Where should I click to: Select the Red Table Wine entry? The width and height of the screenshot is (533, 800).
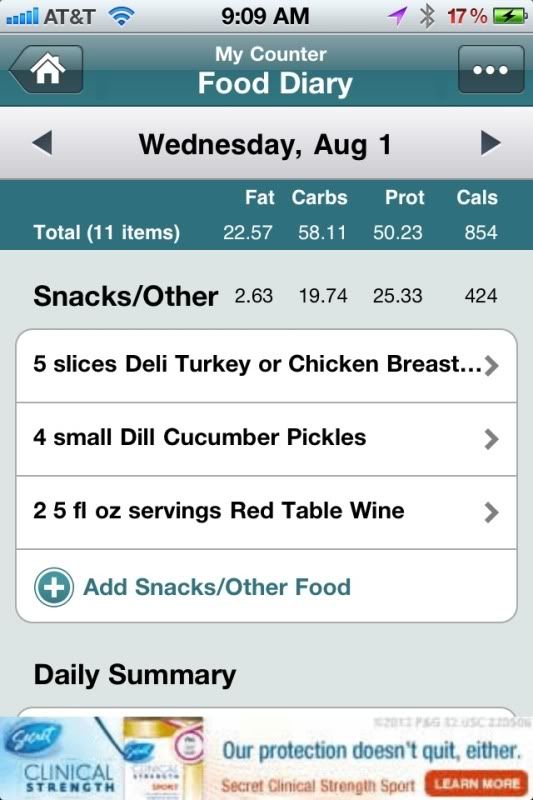tap(266, 513)
